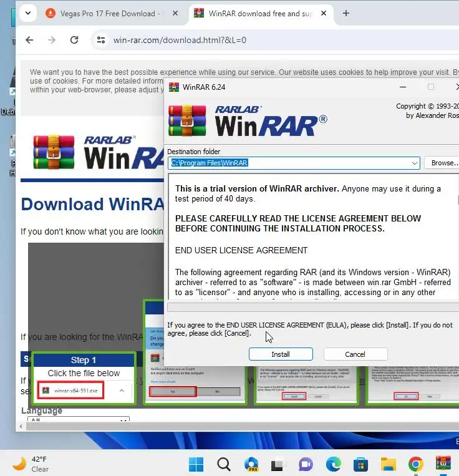Viewport: 459px width, 476px height.
Task: Click the WinRAR icon in the setup title bar
Action: coord(174,87)
